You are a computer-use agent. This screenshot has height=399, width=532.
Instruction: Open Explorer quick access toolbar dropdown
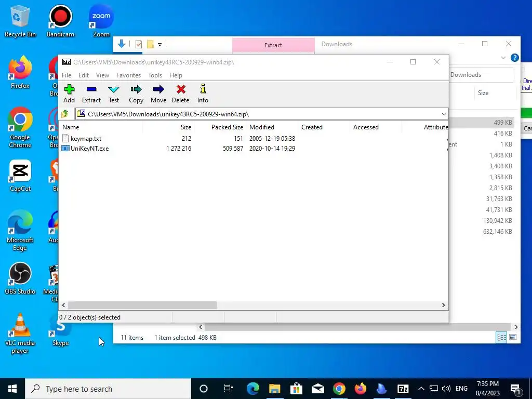pyautogui.click(x=159, y=45)
